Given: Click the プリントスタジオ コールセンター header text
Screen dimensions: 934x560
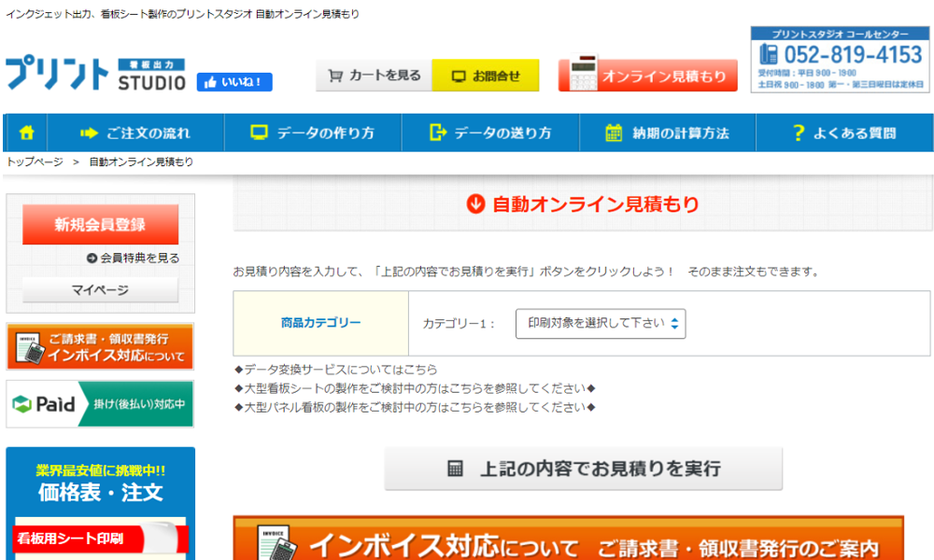Looking at the screenshot, I should pos(841,35).
